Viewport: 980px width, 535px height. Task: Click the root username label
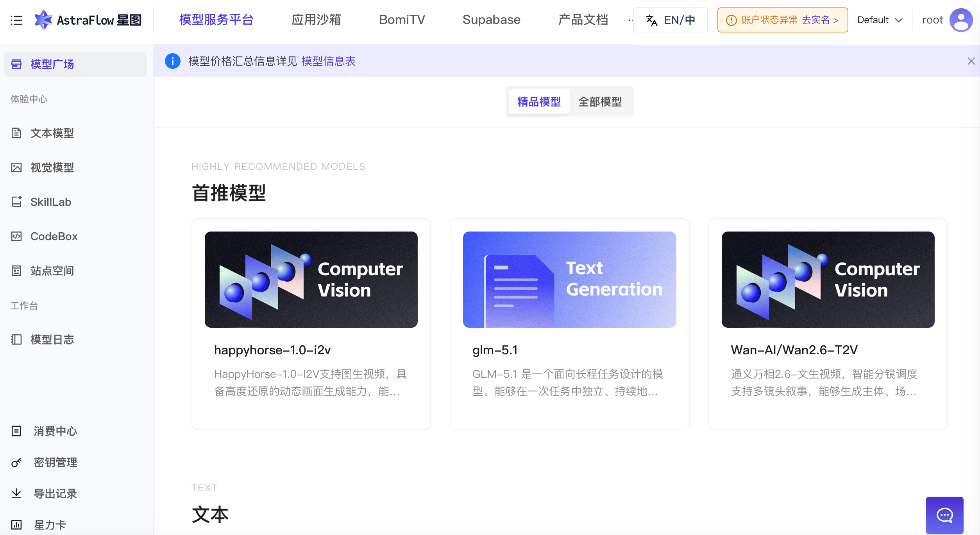tap(932, 20)
